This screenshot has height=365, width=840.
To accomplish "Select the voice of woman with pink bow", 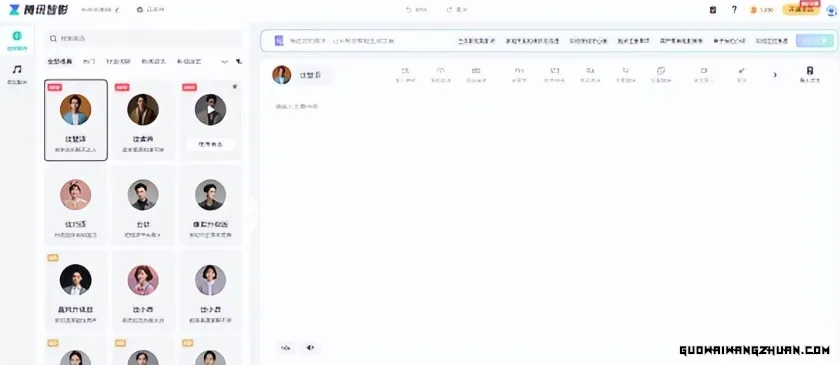I will pos(76,205).
